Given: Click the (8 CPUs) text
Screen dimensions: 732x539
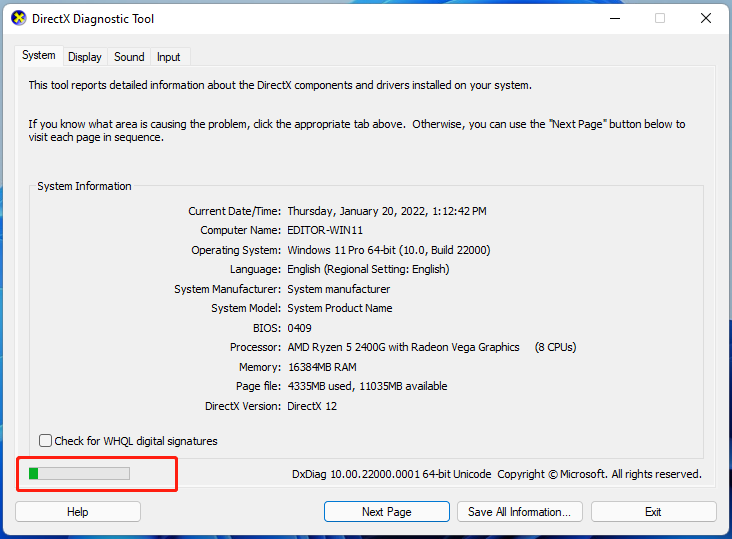Looking at the screenshot, I should click(556, 347).
